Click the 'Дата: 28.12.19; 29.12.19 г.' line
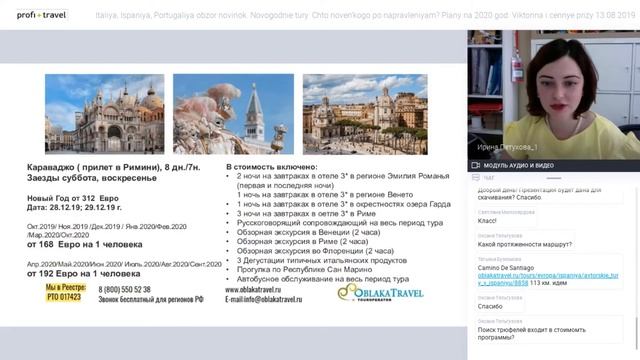The width and height of the screenshot is (640, 360). click(74, 207)
